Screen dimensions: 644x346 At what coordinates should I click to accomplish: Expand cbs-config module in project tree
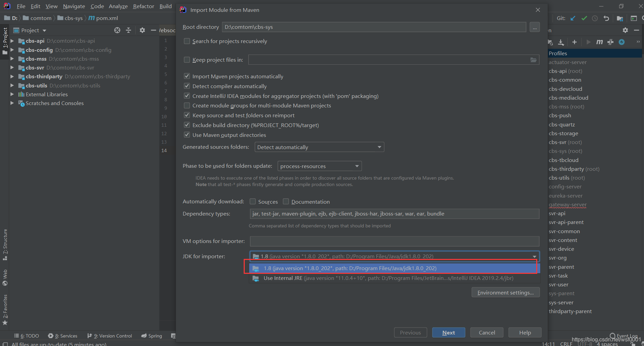coord(12,50)
